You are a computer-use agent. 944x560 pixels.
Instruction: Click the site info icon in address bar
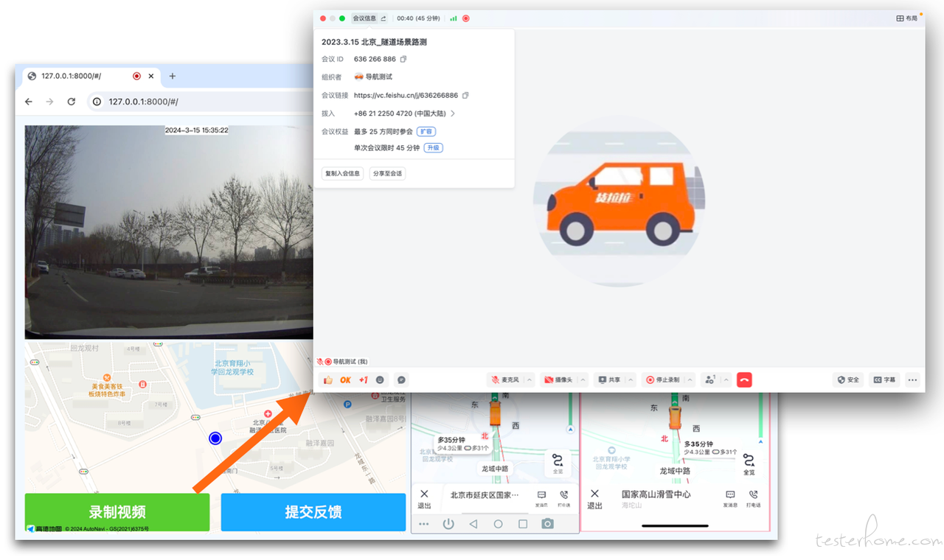pos(97,102)
